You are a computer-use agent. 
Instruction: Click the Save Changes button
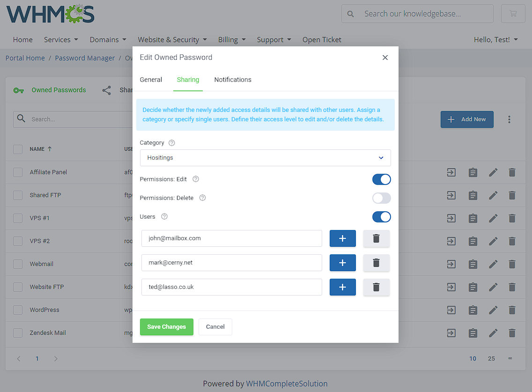pyautogui.click(x=167, y=327)
